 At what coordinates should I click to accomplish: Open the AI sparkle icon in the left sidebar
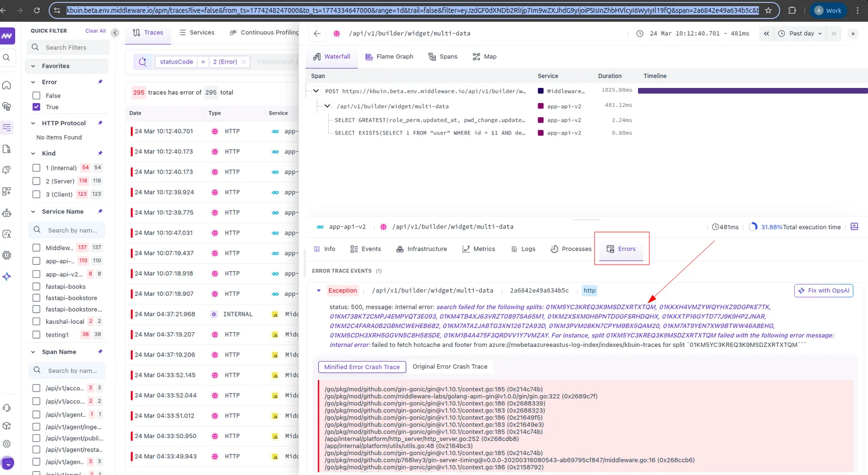7,276
